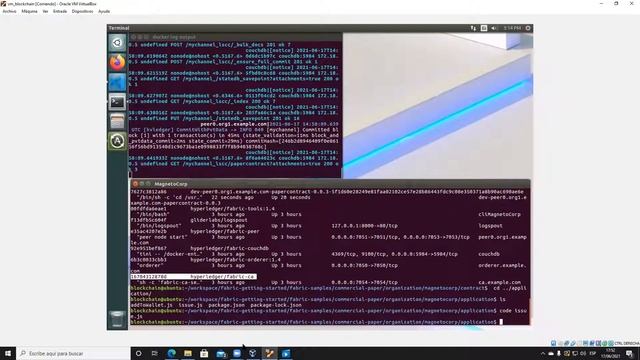The image size is (640, 360).
Task: Launch Firefox from the Ubuntu dock
Action: tap(117, 62)
